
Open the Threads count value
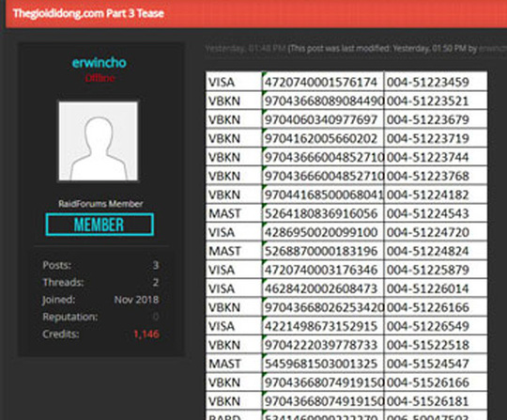click(156, 282)
